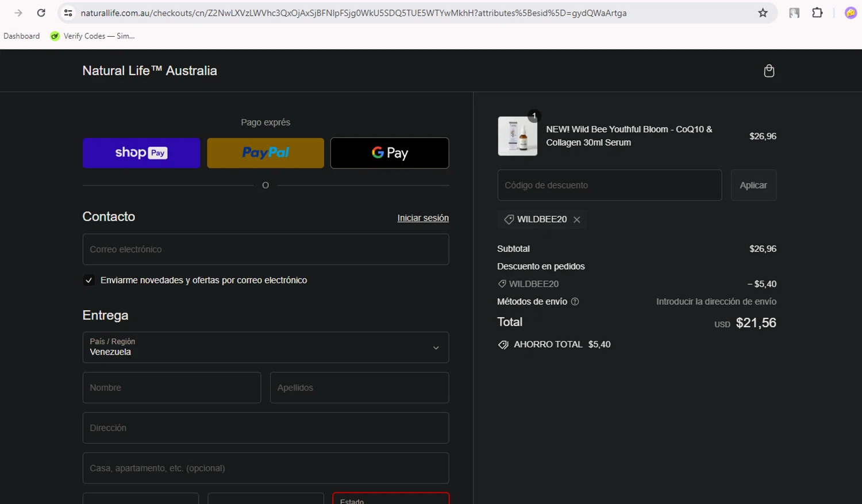Focus the Correo electrónico field
This screenshot has height=504, width=862.
265,249
